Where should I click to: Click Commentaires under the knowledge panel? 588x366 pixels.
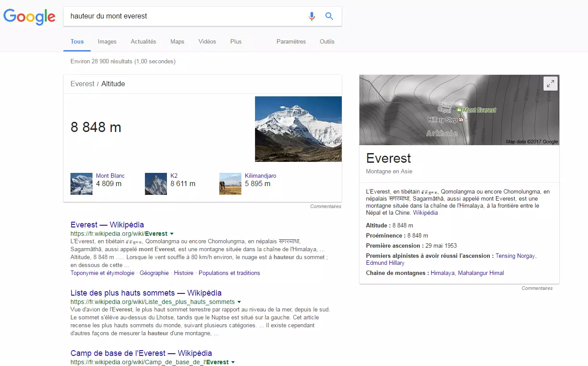click(x=537, y=288)
